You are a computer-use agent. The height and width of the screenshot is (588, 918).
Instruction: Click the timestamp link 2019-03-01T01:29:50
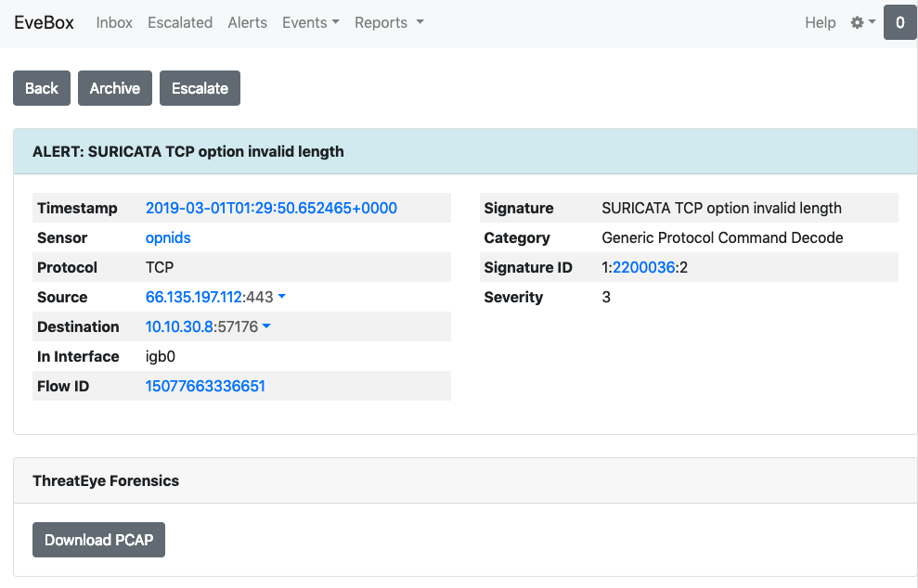point(271,209)
